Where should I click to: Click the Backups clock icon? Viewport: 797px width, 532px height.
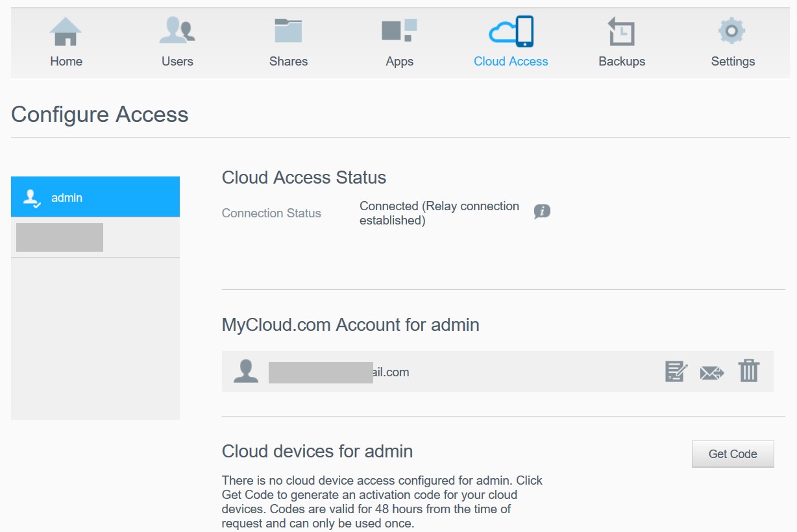coord(621,32)
